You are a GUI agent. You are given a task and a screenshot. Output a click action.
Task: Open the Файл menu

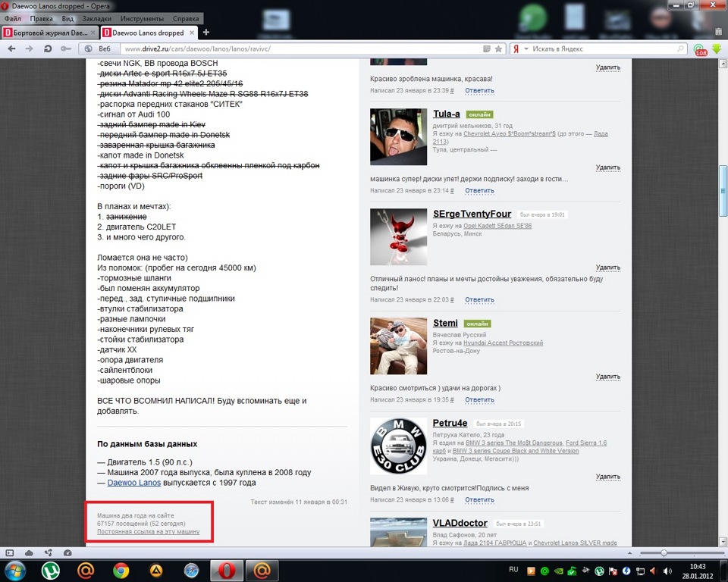click(x=13, y=18)
